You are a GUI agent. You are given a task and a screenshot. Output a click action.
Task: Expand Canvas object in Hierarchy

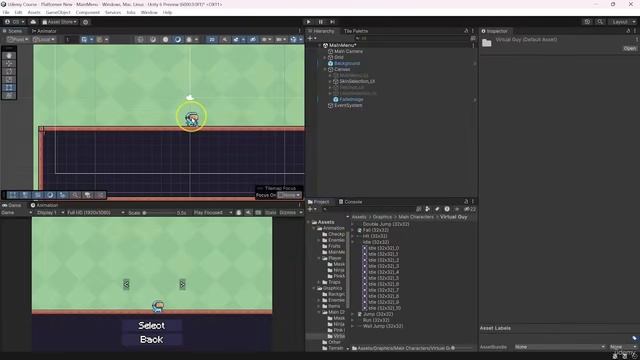325,69
